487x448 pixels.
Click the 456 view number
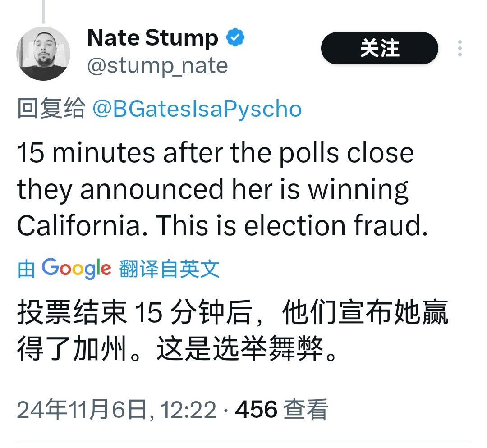pyautogui.click(x=256, y=410)
